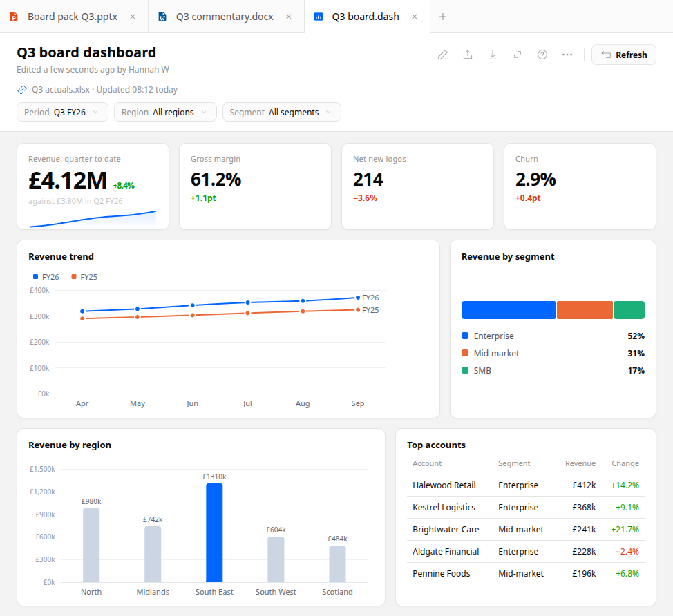Select SMB in segment legend
The image size is (673, 616).
553,371
